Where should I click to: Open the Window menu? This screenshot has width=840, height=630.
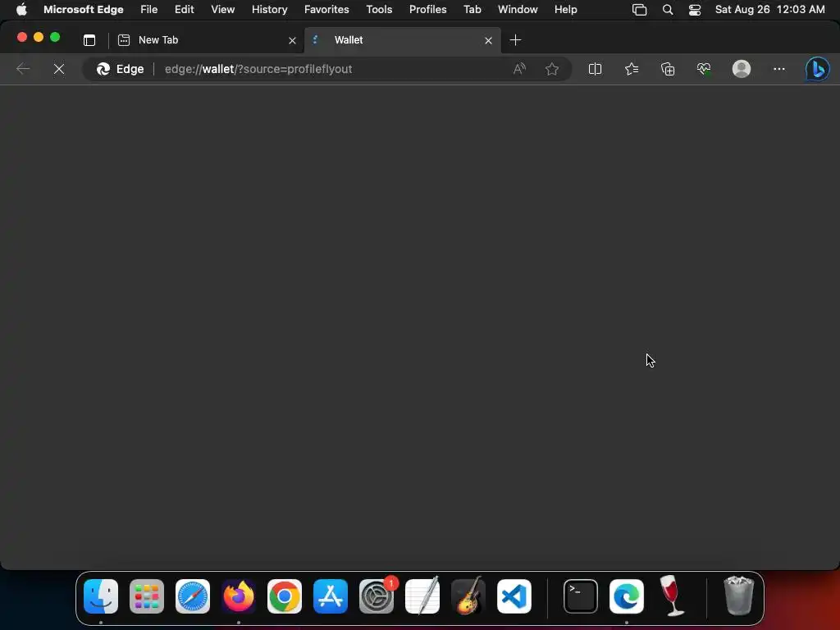[518, 10]
